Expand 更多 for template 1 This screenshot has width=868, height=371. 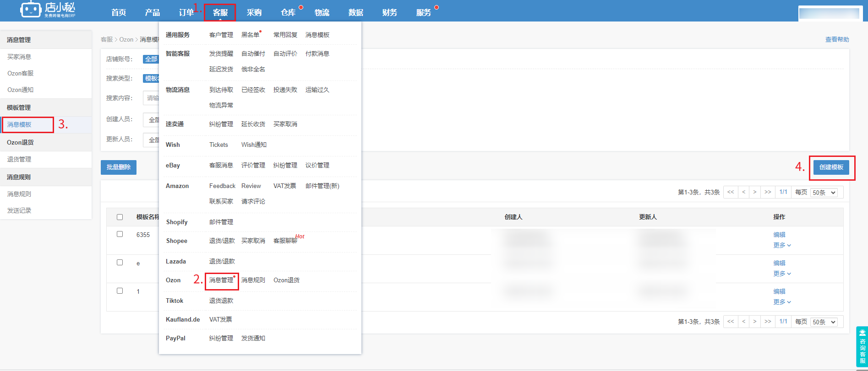click(782, 302)
